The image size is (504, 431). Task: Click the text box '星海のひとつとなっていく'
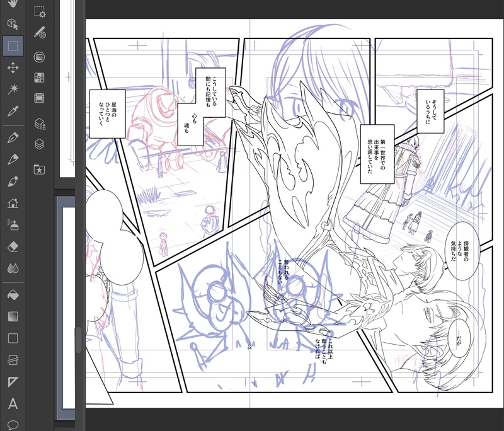click(107, 114)
